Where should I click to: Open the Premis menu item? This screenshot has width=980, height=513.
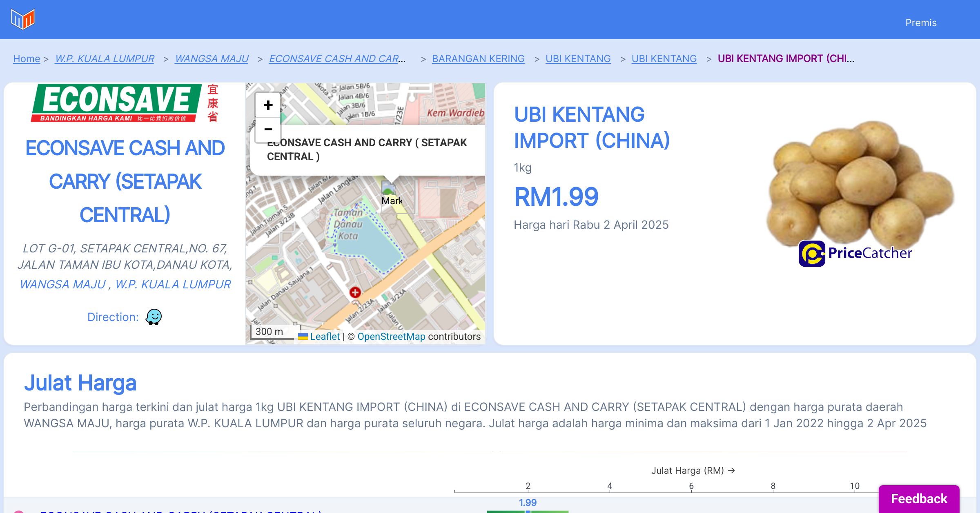[921, 22]
